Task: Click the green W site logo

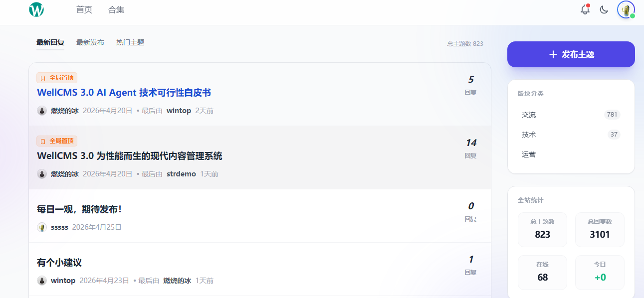Action: (36, 9)
